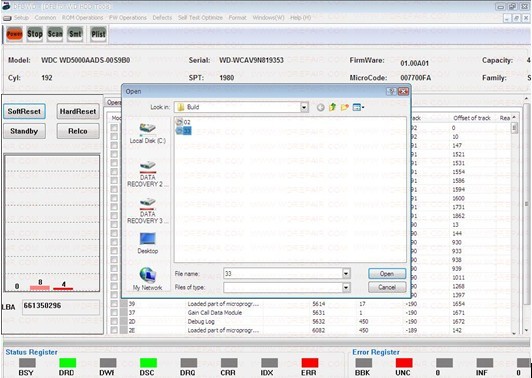Click the Relco button

tap(78, 131)
